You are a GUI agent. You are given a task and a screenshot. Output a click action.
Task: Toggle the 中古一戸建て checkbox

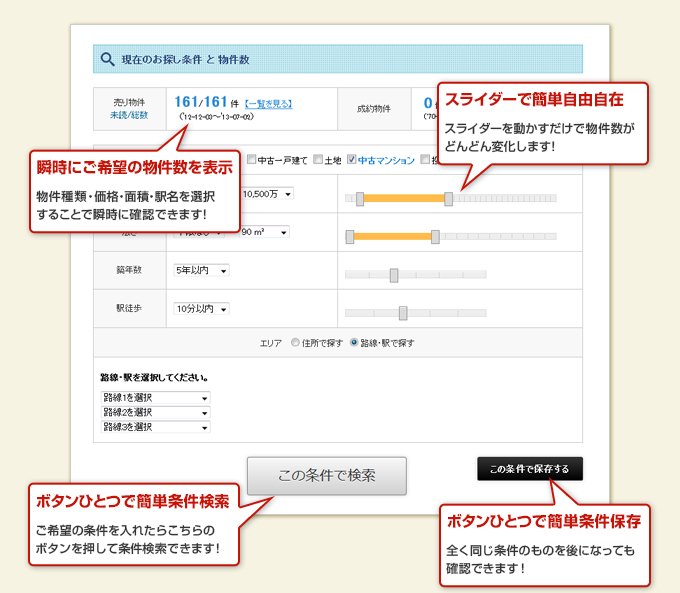point(251,160)
